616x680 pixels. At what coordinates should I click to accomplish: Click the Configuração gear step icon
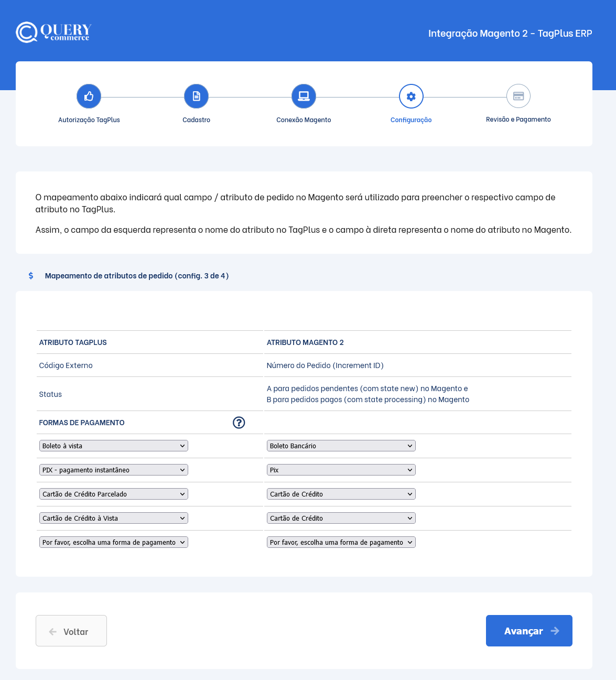tap(411, 96)
